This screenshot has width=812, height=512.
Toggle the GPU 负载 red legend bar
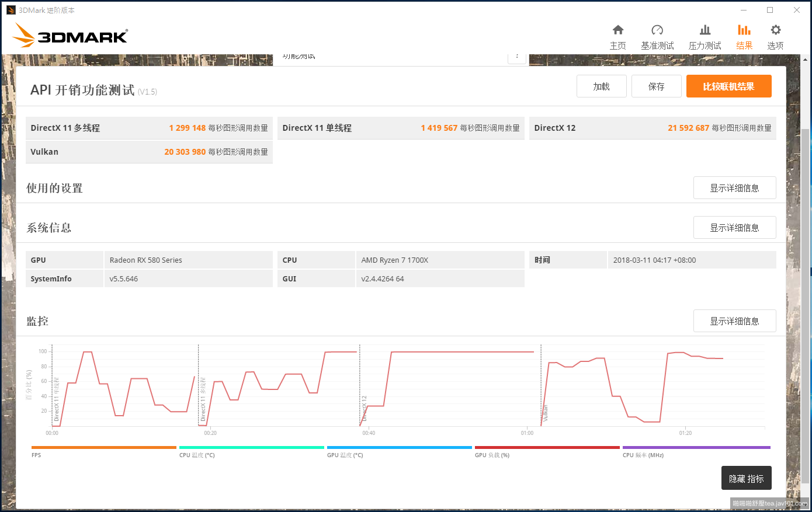tap(547, 448)
